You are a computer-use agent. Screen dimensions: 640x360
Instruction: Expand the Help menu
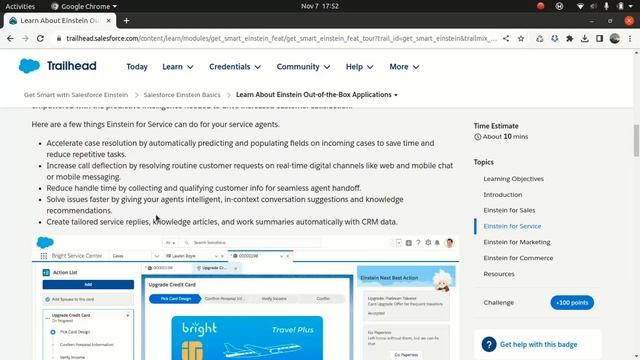coord(359,67)
